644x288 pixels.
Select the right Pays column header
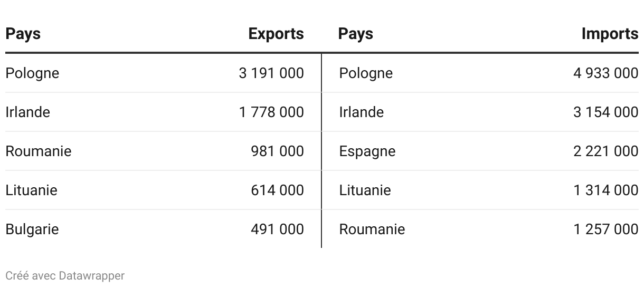coord(356,34)
